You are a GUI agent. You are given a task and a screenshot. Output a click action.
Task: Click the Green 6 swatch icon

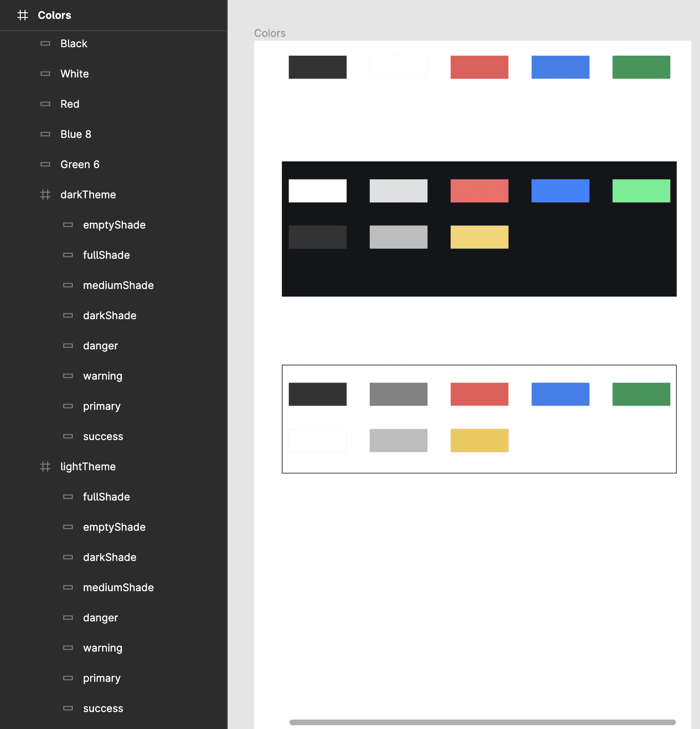(x=45, y=164)
